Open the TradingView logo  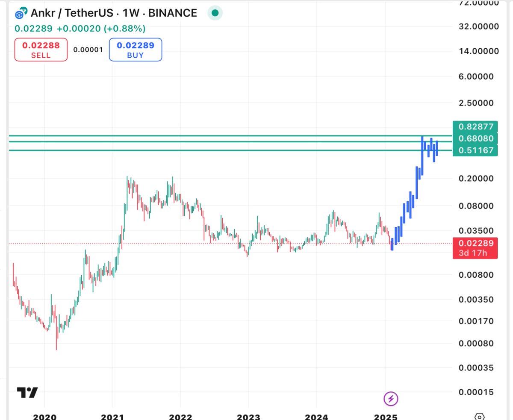pos(27,392)
